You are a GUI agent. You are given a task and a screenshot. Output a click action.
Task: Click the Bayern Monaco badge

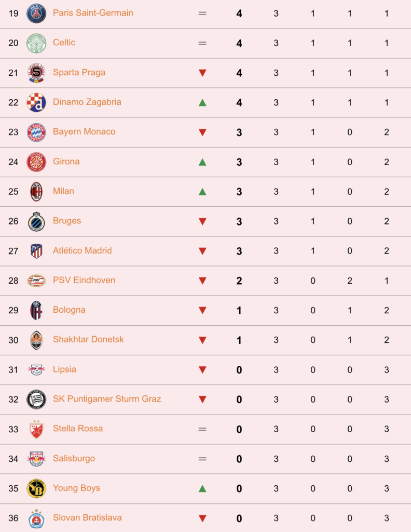pyautogui.click(x=36, y=132)
